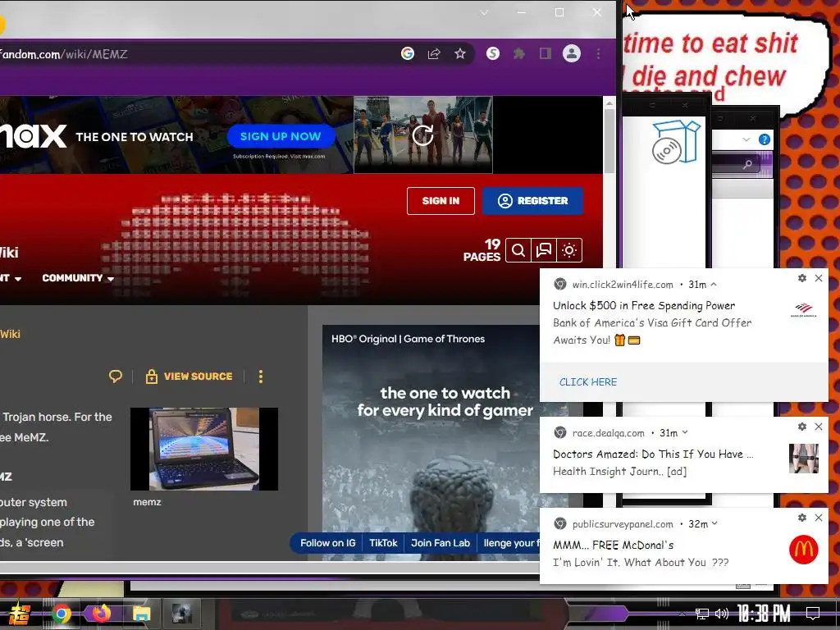Dismiss the Bank of America notification

pos(819,278)
